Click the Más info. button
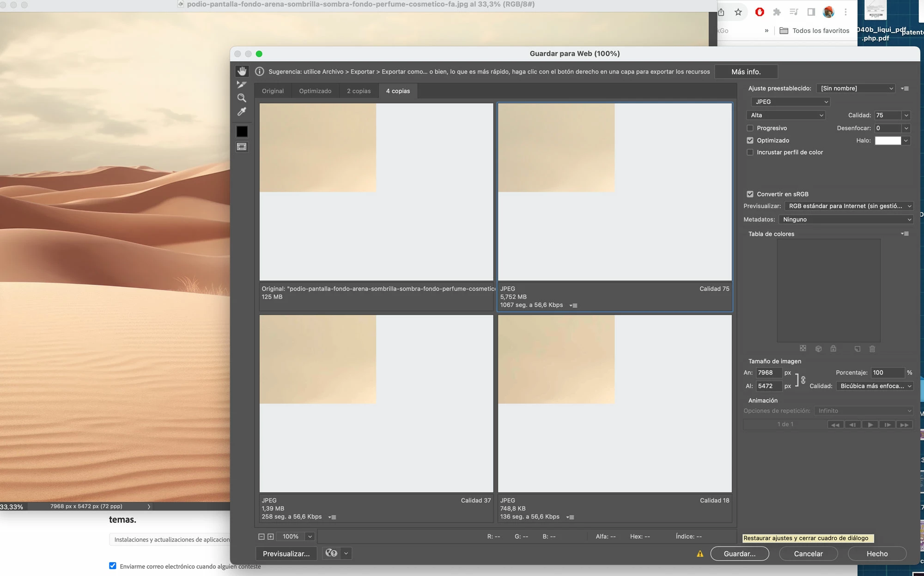924x576 pixels. (746, 72)
